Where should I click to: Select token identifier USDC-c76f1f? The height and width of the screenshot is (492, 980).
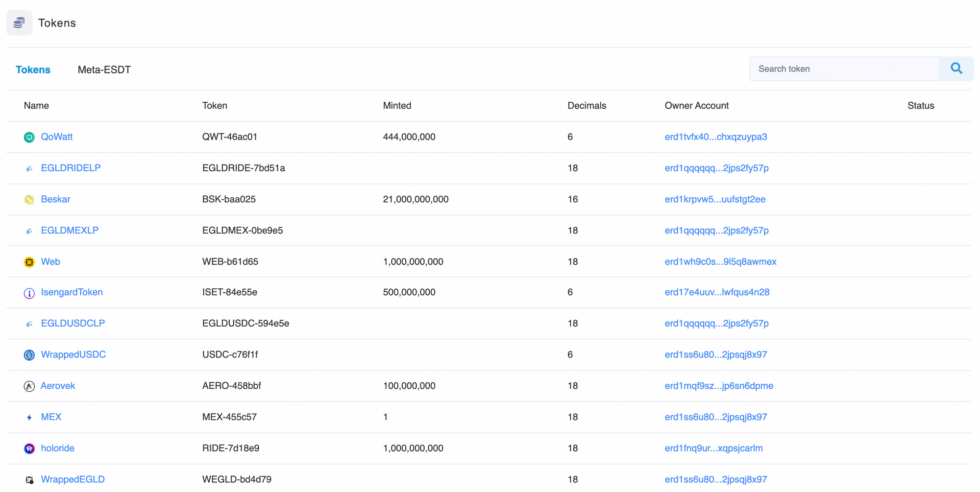pos(230,354)
